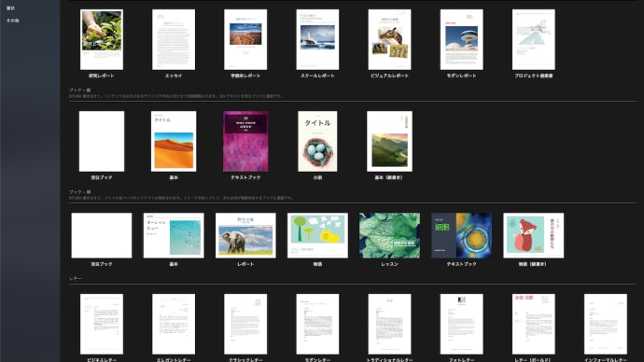Viewport: 644px width, 362px height.
Task: Pick the 小説 template with bird nest
Action: point(317,141)
